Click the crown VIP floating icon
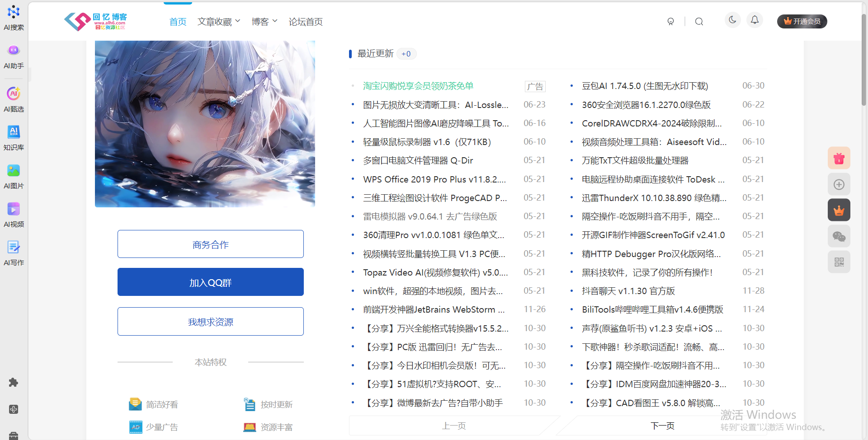Screen dimensions: 868x440 click(839, 210)
